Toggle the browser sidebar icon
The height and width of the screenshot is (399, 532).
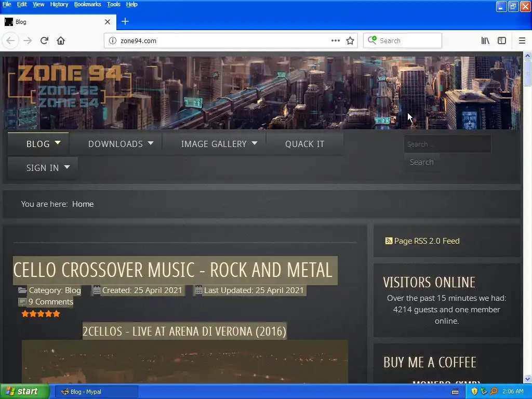502,41
